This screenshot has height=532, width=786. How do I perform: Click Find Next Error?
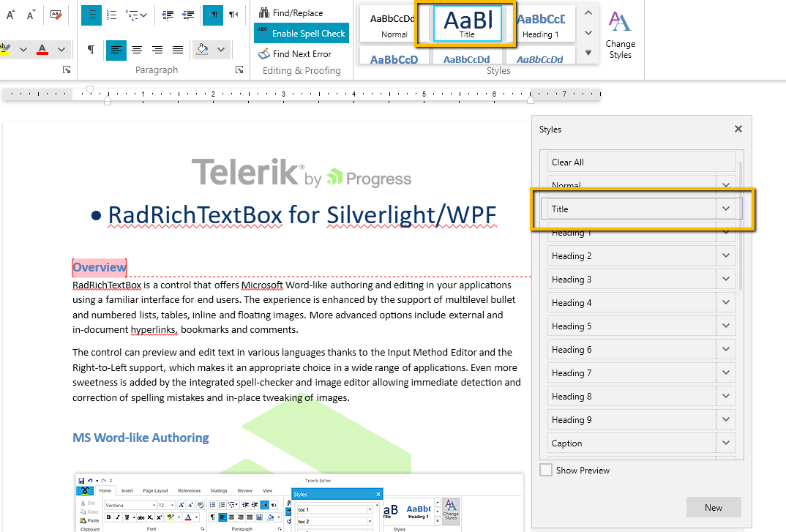[295, 53]
